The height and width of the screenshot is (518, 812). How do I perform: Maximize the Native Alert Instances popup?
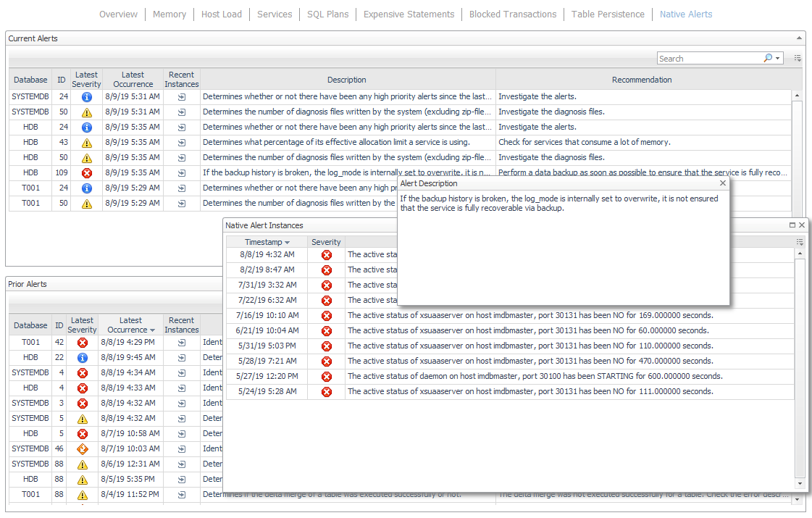pyautogui.click(x=792, y=225)
